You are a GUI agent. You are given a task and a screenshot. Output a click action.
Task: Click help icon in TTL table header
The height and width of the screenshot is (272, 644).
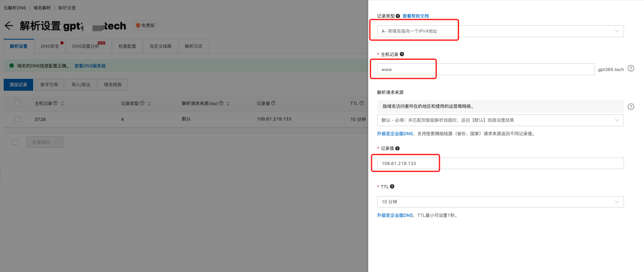[362, 103]
